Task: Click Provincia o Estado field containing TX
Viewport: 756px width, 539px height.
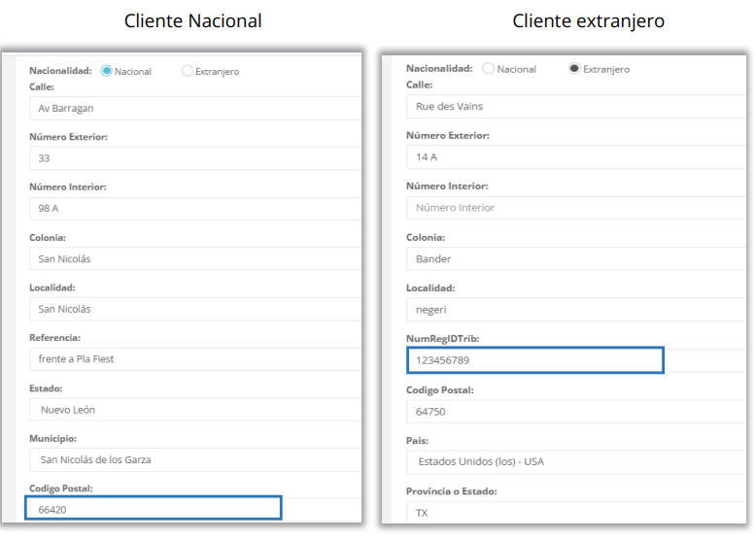Action: pos(575,512)
